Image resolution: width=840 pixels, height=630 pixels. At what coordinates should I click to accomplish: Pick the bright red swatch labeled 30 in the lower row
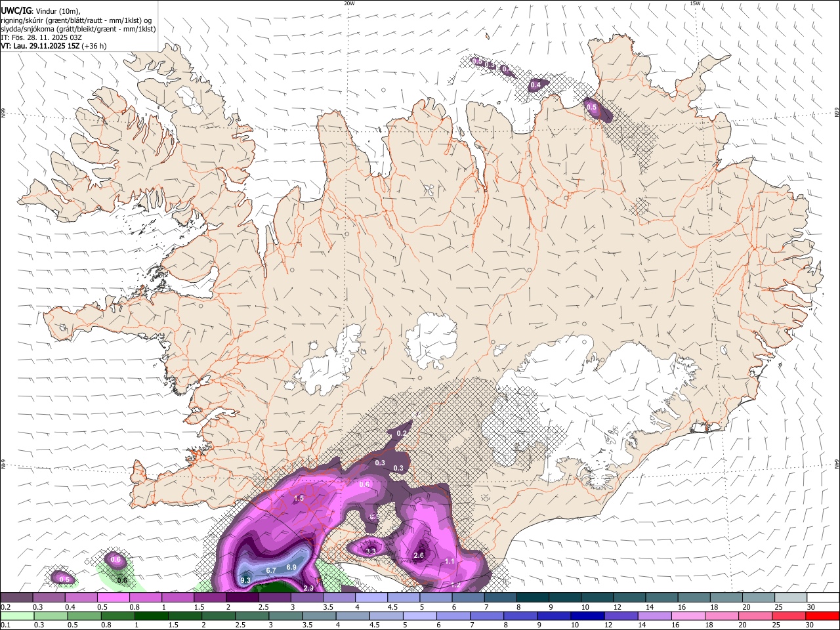click(x=822, y=616)
